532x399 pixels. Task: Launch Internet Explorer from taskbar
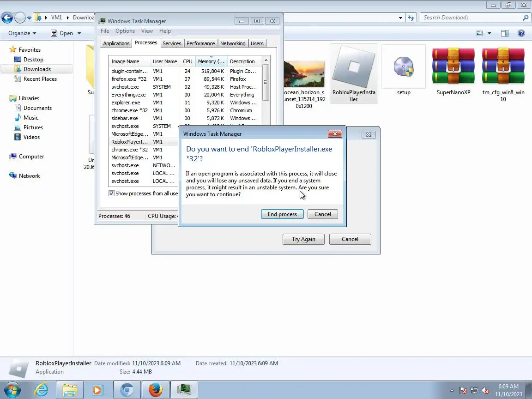coord(41,390)
